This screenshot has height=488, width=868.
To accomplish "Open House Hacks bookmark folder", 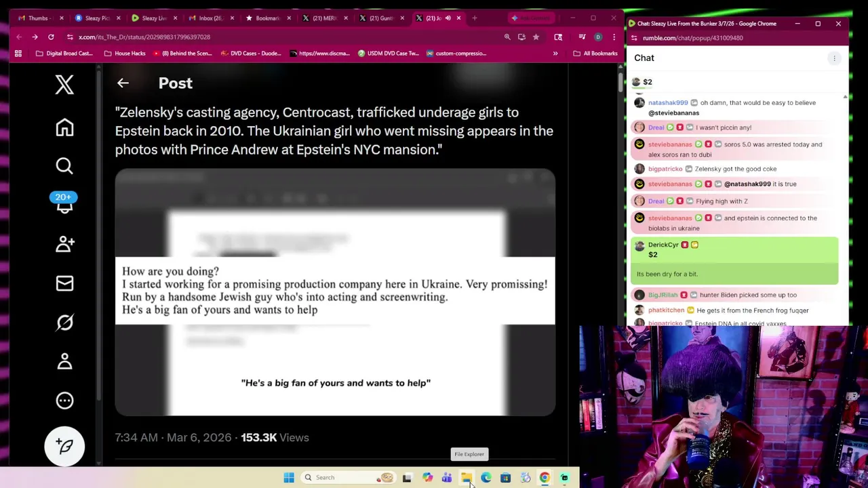I will [x=125, y=54].
